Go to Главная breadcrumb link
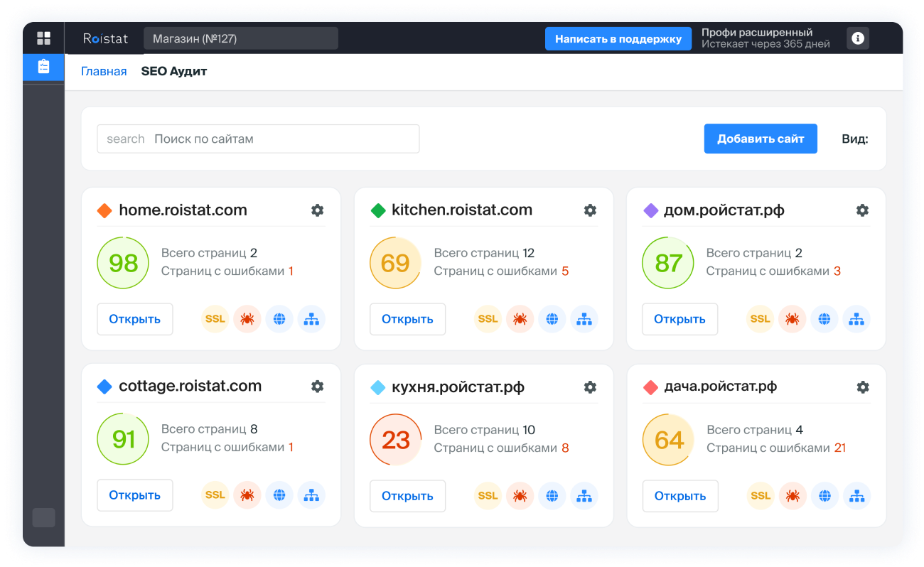 click(x=104, y=71)
